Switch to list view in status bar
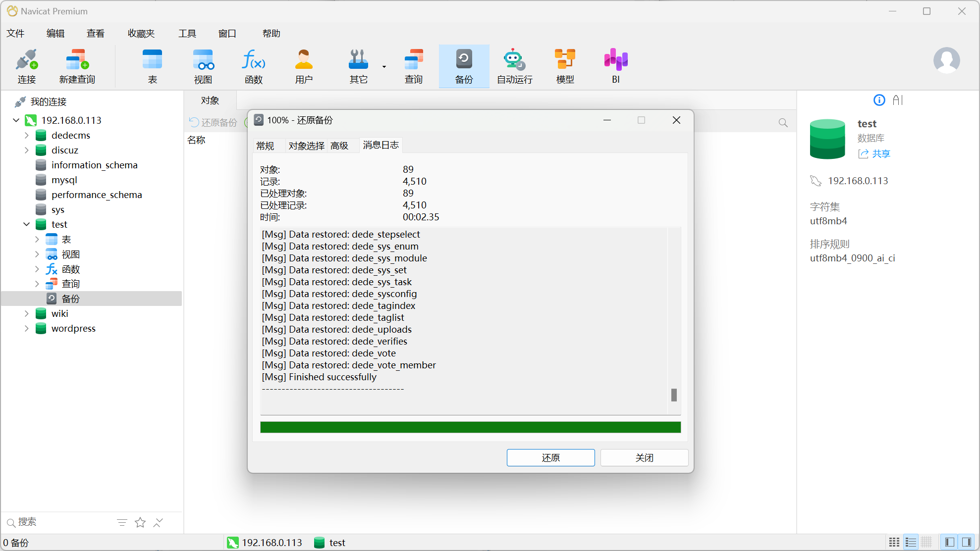This screenshot has width=980, height=551. click(911, 542)
